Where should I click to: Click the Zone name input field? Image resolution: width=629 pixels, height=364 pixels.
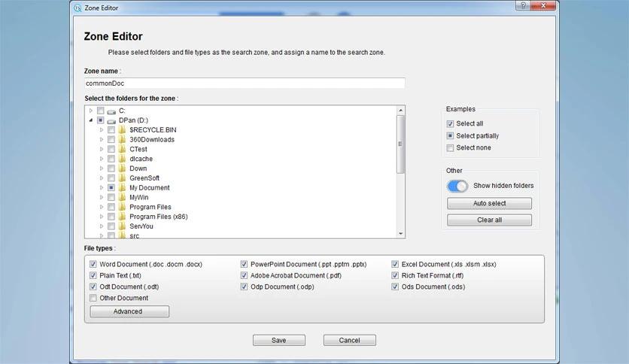pyautogui.click(x=245, y=83)
